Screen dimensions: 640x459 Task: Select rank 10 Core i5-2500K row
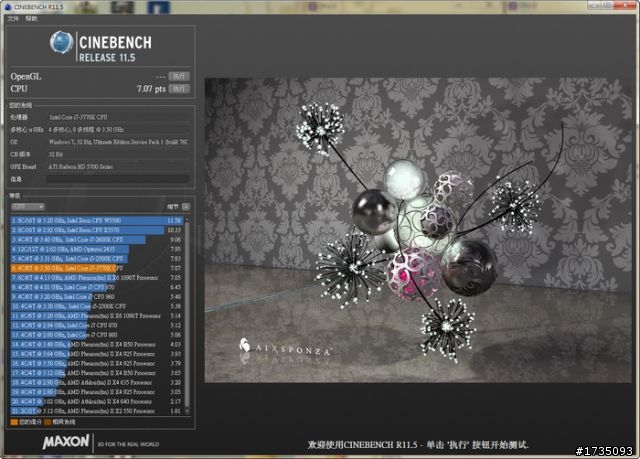coord(97,306)
